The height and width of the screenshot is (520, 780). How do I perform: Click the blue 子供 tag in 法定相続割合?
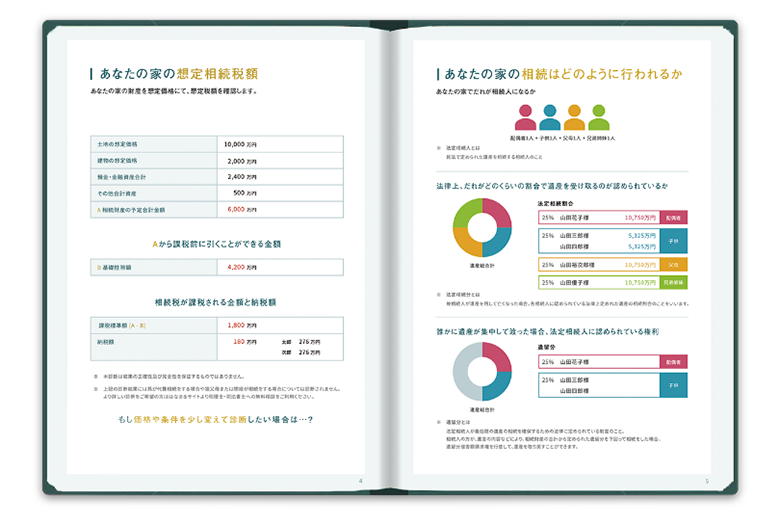(674, 241)
